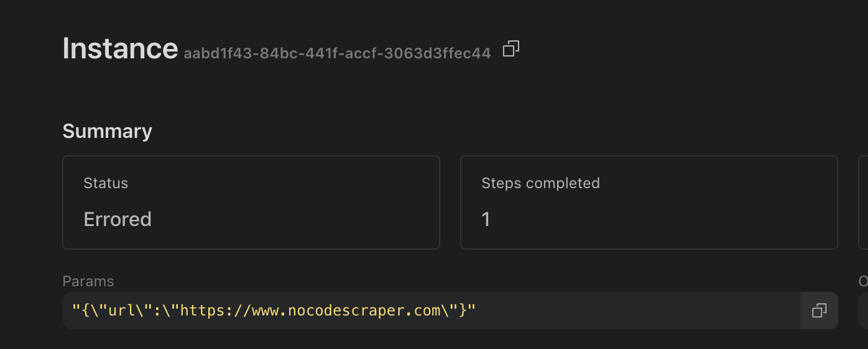
Task: Click the closing brace of the Params JSON
Action: 463,310
